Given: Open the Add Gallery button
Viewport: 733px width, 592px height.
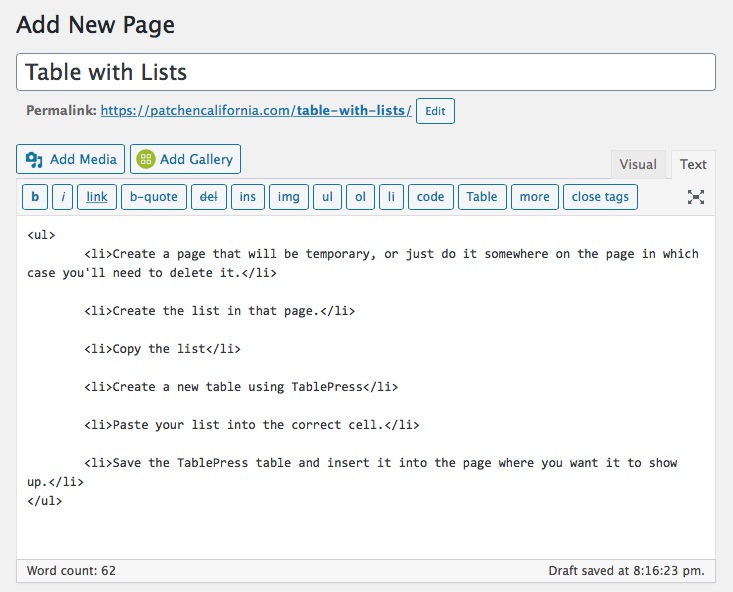Looking at the screenshot, I should 185,159.
